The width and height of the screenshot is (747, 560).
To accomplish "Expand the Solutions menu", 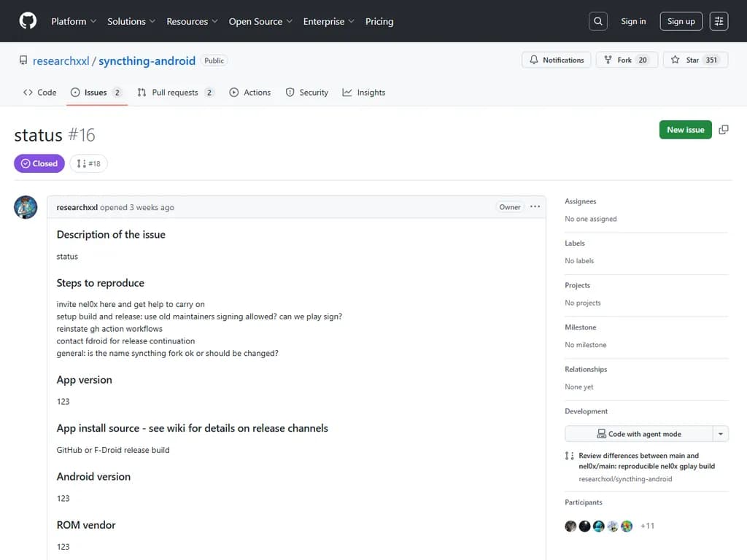I will pos(126,21).
